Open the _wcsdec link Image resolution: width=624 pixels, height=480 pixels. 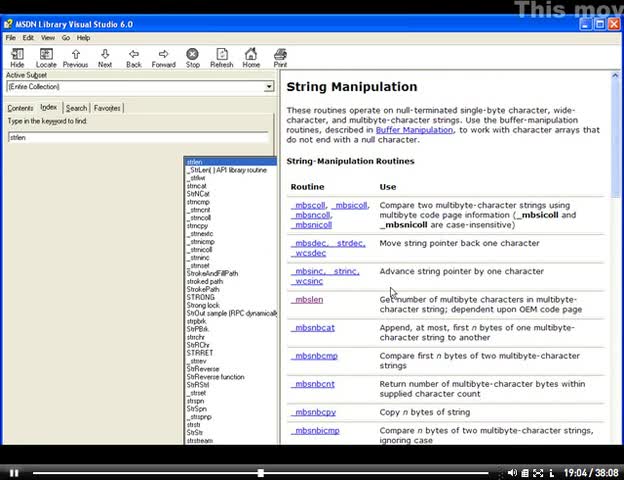point(309,253)
